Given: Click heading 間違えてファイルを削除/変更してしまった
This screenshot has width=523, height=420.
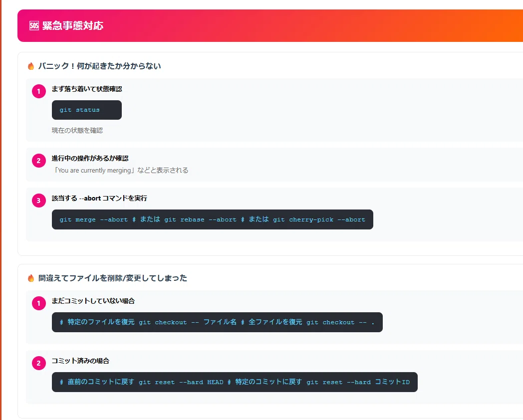Looking at the screenshot, I should 112,278.
